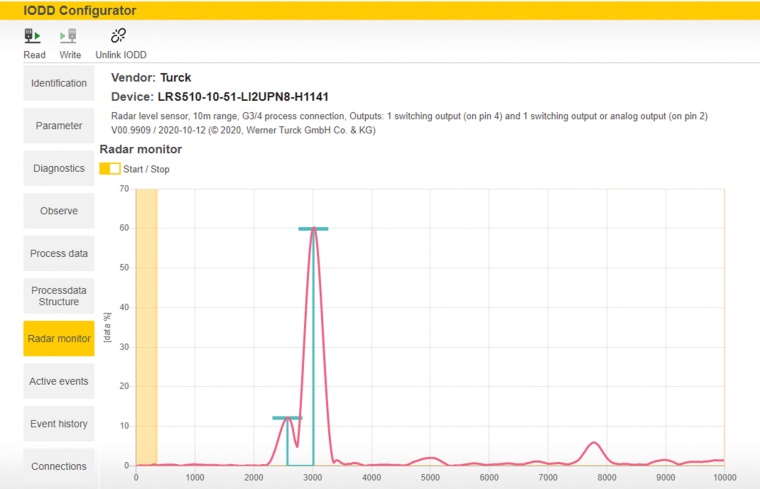Open the Identification tab
Screen dimensions: 760x489
(x=59, y=83)
